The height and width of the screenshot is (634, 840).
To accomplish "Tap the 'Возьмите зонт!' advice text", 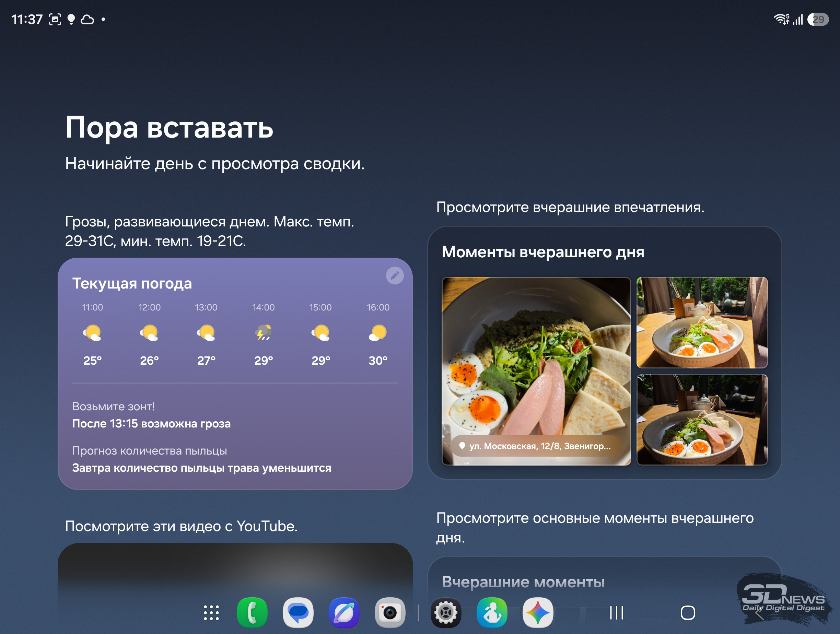I will pos(113,407).
